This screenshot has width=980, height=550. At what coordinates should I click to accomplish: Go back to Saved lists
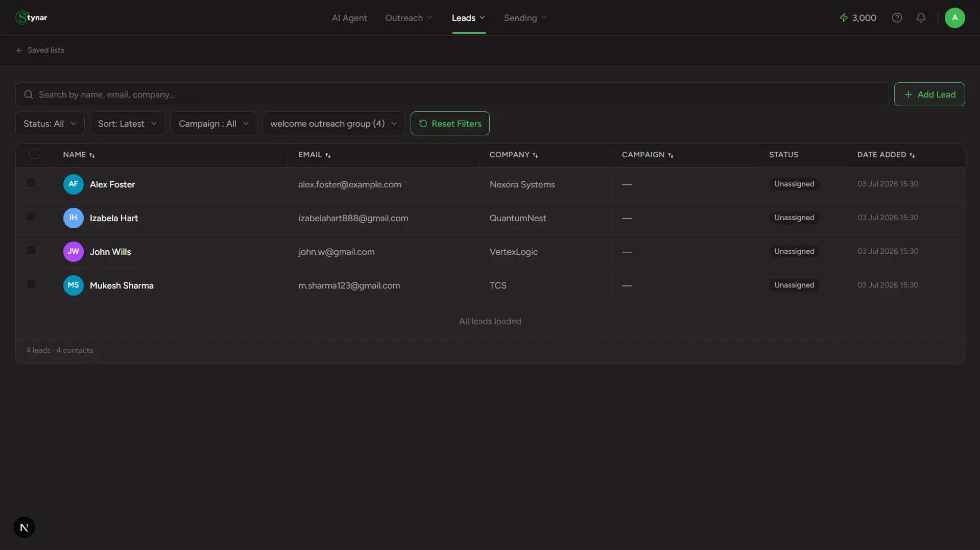point(40,50)
